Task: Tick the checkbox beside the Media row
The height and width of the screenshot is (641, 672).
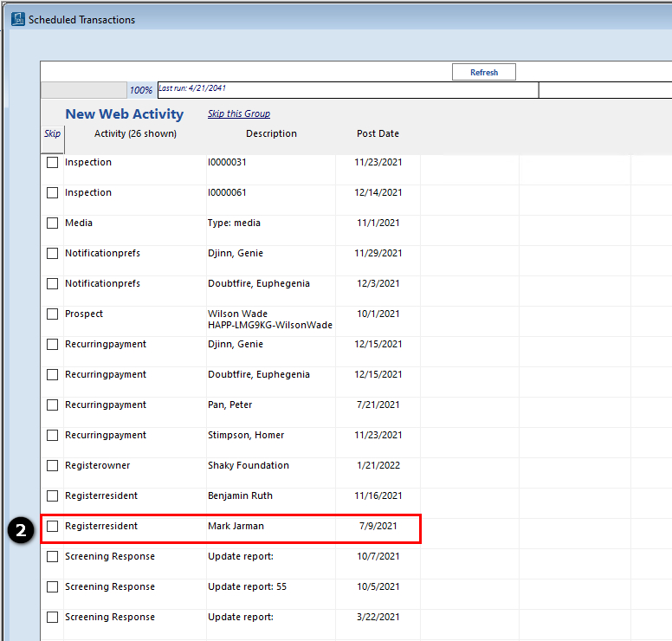Action: coord(52,223)
